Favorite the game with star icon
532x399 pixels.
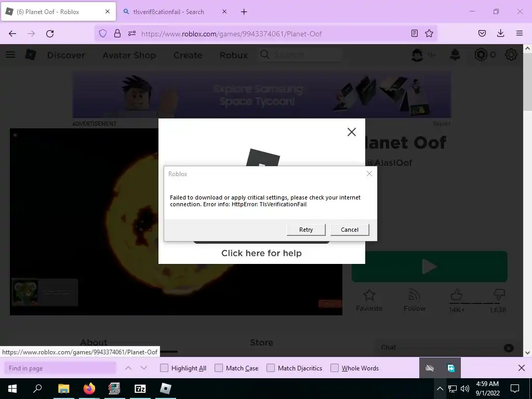(x=369, y=295)
